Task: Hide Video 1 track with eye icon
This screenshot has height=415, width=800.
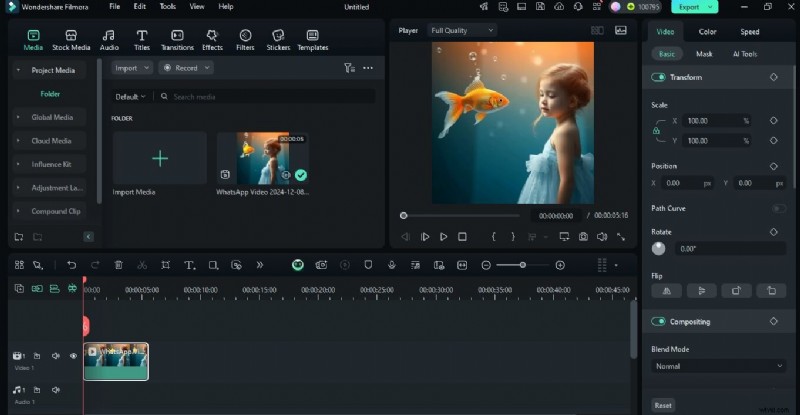Action: coord(73,356)
